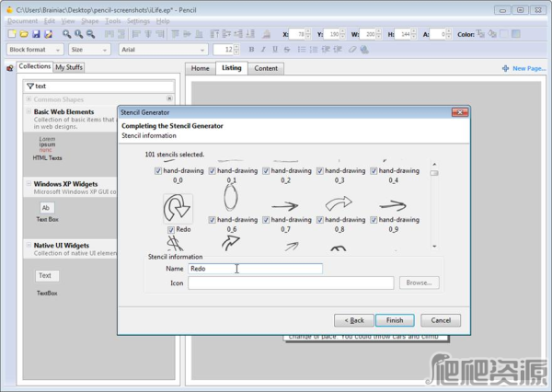Click the Open Document folder icon
The image size is (552, 392).
pos(23,34)
